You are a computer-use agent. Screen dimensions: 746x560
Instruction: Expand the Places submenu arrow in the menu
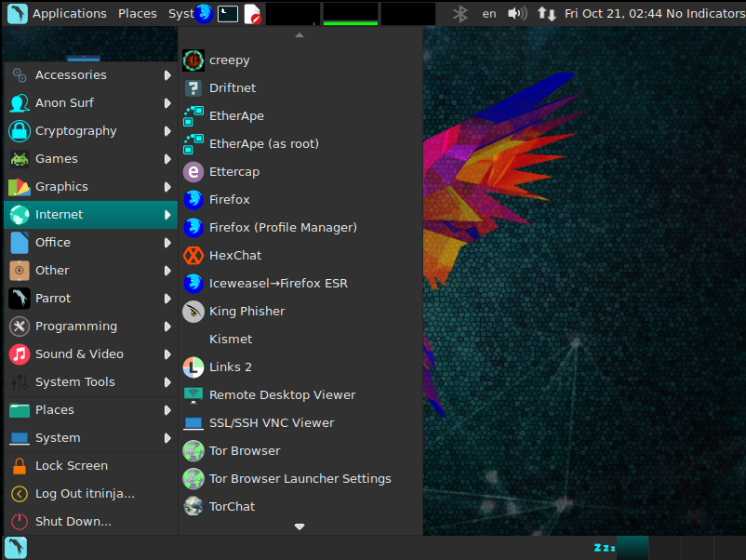(x=167, y=410)
